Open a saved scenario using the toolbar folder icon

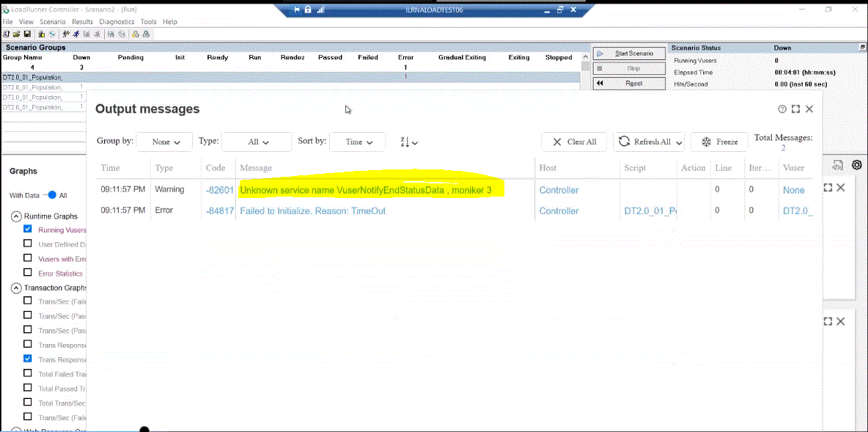16,34
